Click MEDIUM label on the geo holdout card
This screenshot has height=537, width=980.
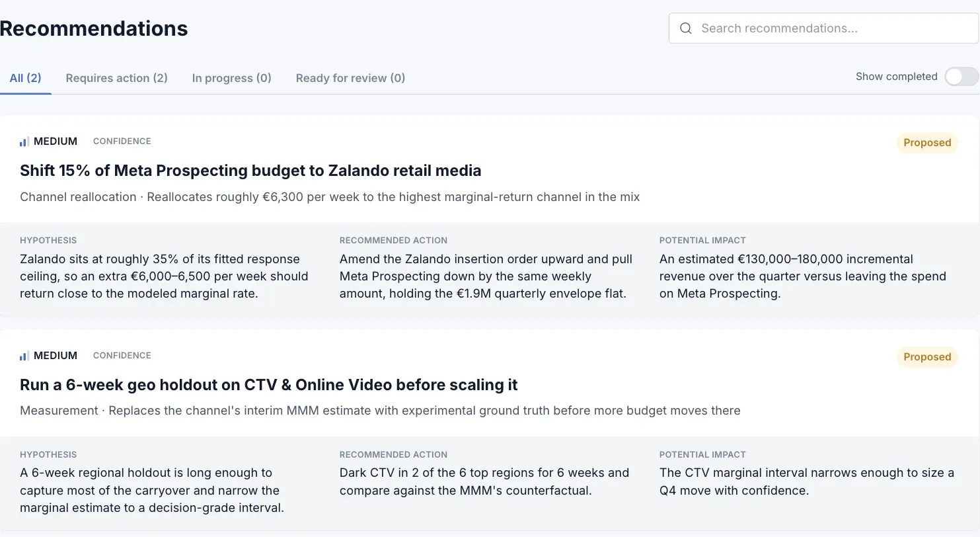point(56,356)
